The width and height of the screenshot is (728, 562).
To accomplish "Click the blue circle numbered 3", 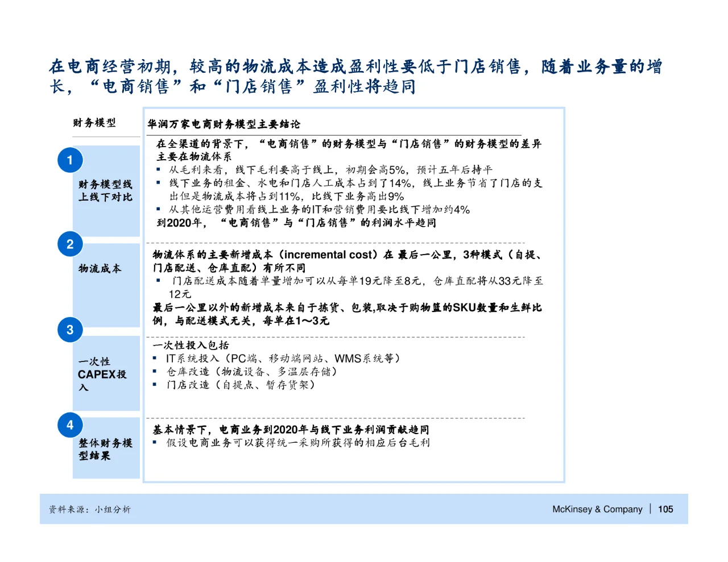I will 69,329.
